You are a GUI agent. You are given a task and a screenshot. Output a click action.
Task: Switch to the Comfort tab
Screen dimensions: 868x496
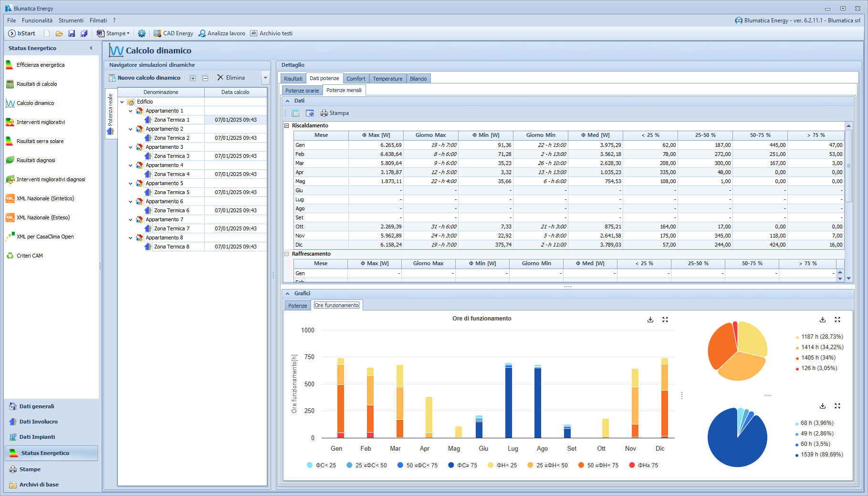click(356, 79)
